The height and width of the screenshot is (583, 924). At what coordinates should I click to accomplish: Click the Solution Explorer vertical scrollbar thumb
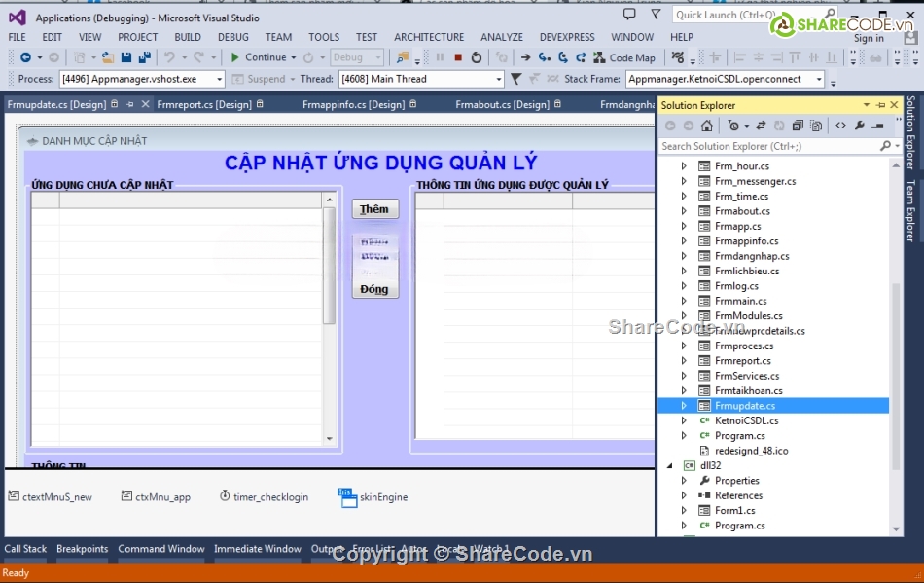(896, 378)
